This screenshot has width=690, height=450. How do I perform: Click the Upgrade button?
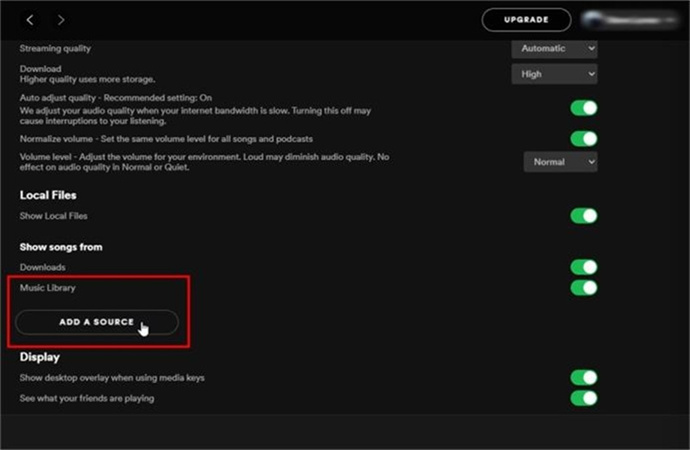coord(526,20)
